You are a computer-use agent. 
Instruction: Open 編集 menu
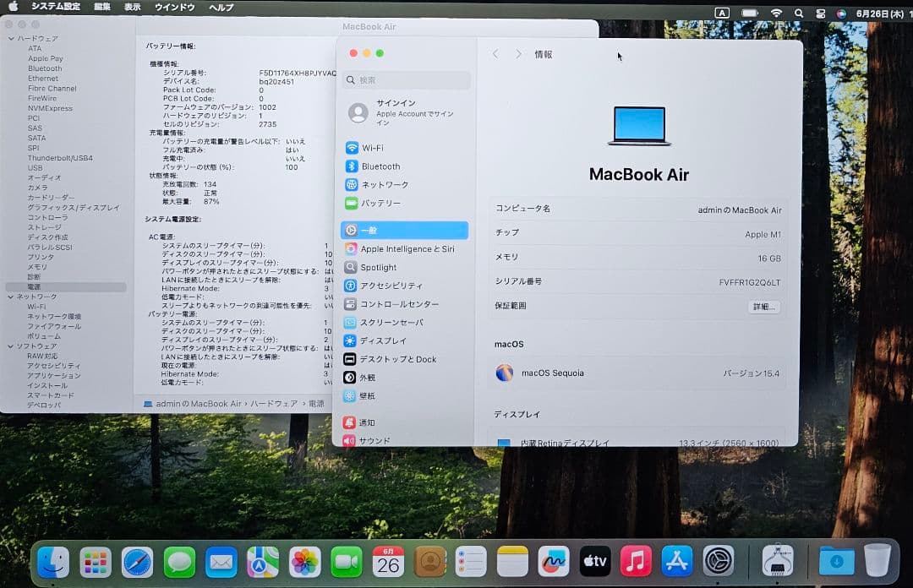pos(102,7)
